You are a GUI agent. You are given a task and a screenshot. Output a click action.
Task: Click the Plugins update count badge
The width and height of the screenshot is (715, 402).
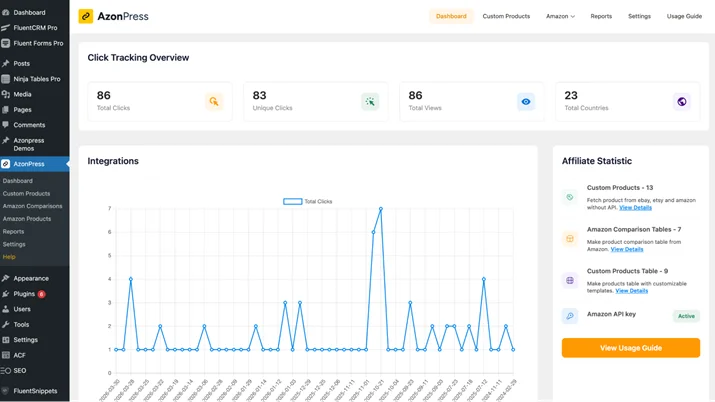[x=41, y=294]
